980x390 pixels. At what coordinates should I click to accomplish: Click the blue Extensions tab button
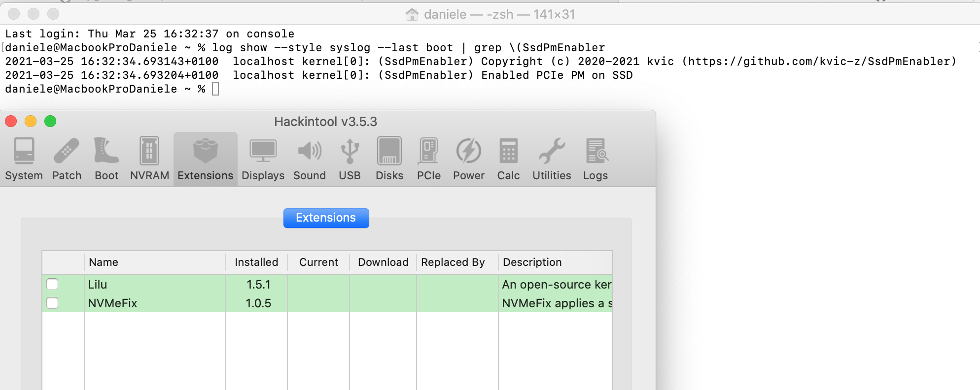point(326,218)
